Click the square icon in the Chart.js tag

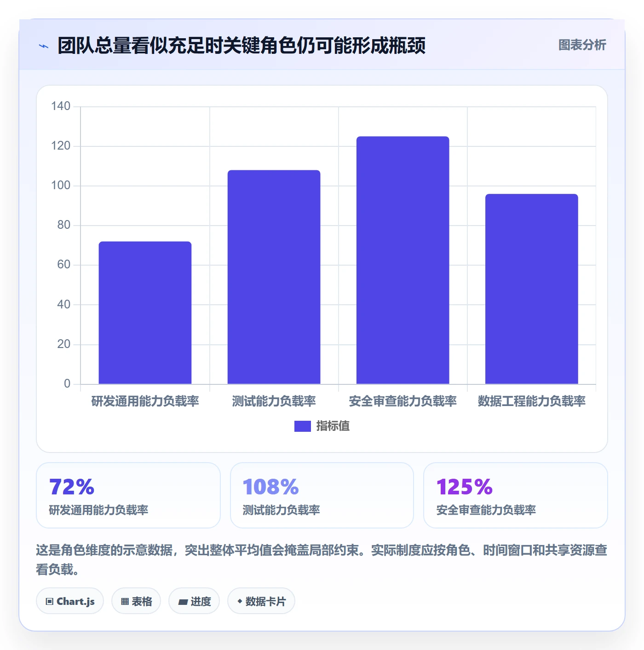[x=50, y=601]
